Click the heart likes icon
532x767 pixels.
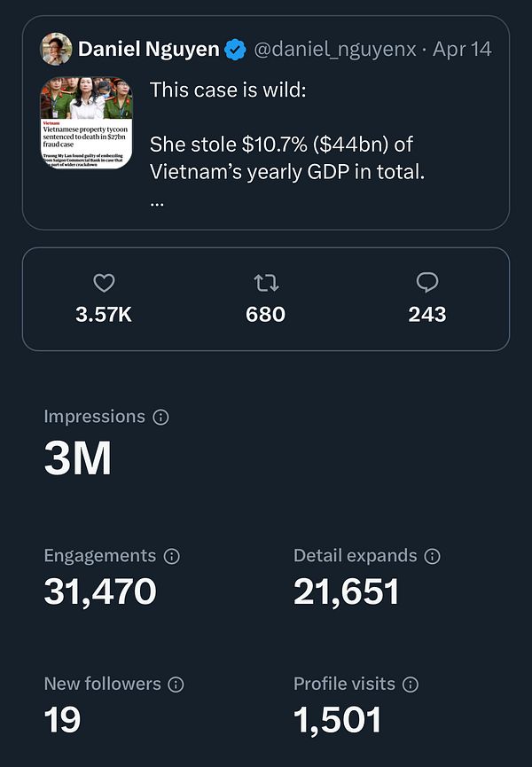pos(105,283)
